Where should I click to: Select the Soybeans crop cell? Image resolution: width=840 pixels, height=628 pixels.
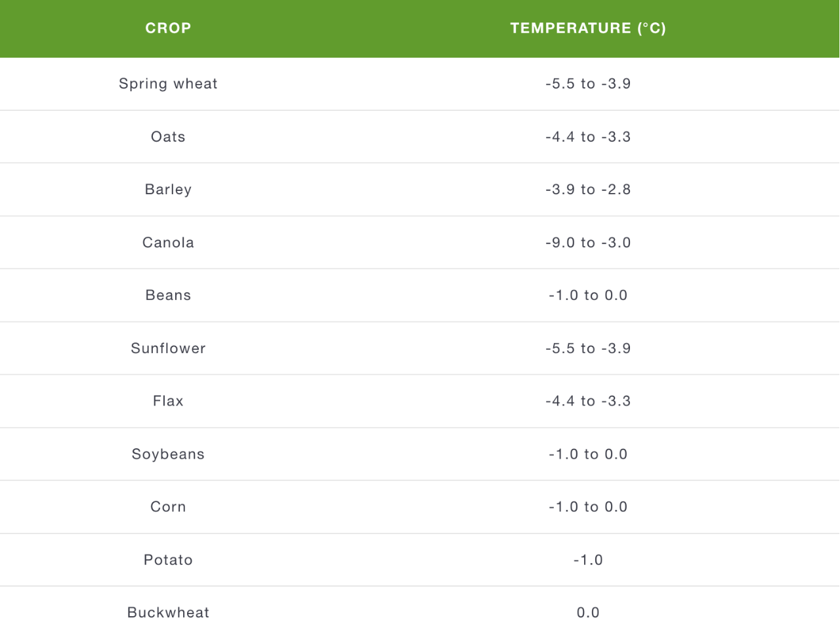[x=168, y=454]
